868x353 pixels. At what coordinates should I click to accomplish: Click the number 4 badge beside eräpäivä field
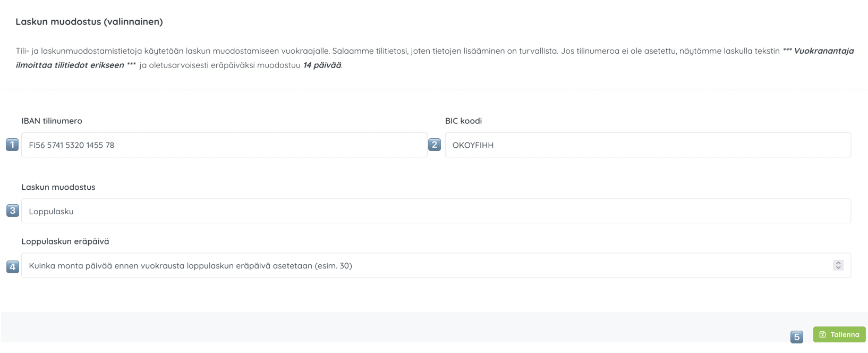13,266
